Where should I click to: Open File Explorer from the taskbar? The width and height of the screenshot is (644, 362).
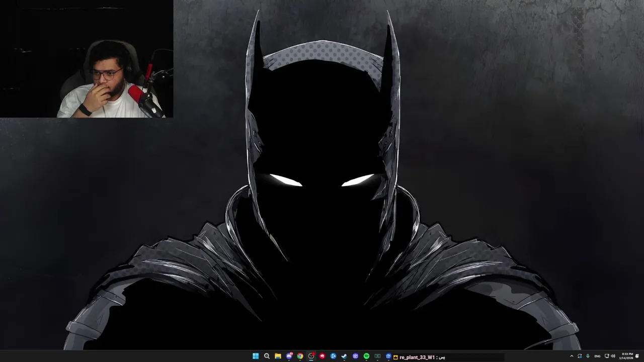(x=278, y=356)
